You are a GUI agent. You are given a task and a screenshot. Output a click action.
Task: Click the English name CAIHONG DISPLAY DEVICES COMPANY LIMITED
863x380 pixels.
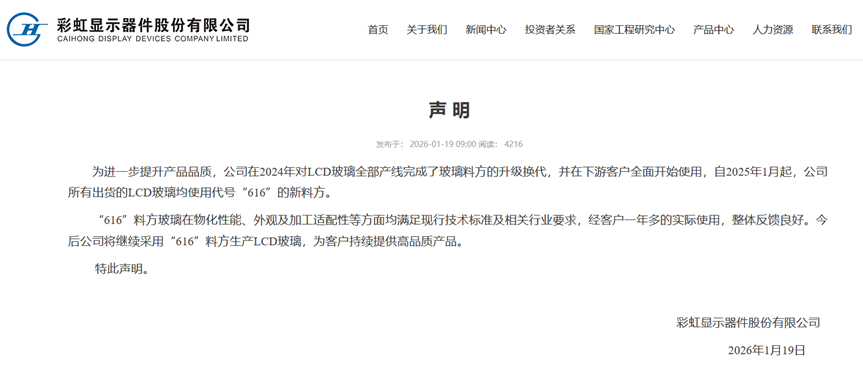[x=152, y=39]
